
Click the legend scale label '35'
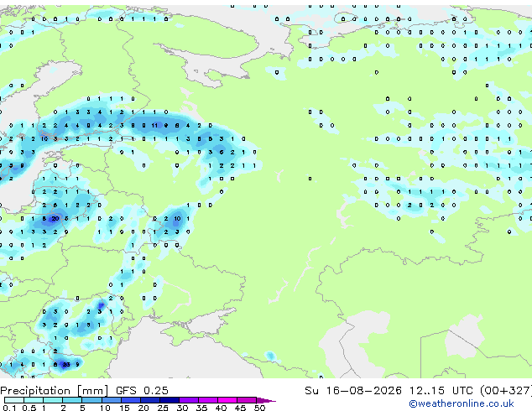(x=201, y=408)
